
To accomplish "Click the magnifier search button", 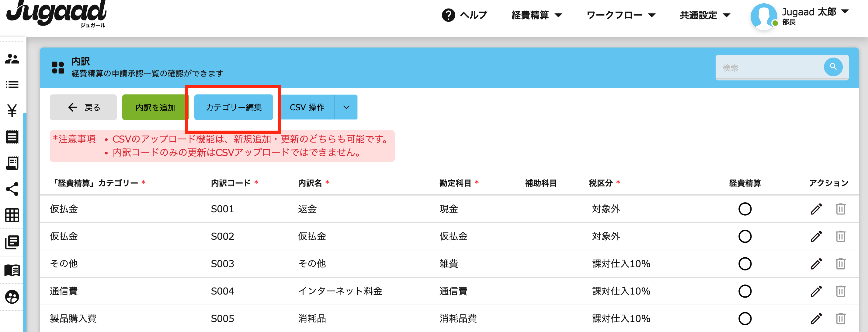I will pyautogui.click(x=833, y=67).
